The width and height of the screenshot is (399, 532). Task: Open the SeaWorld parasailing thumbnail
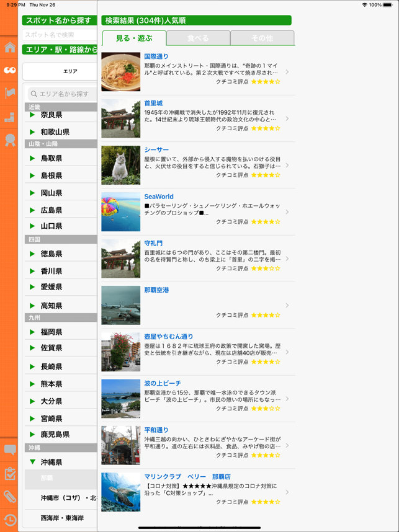[120, 211]
